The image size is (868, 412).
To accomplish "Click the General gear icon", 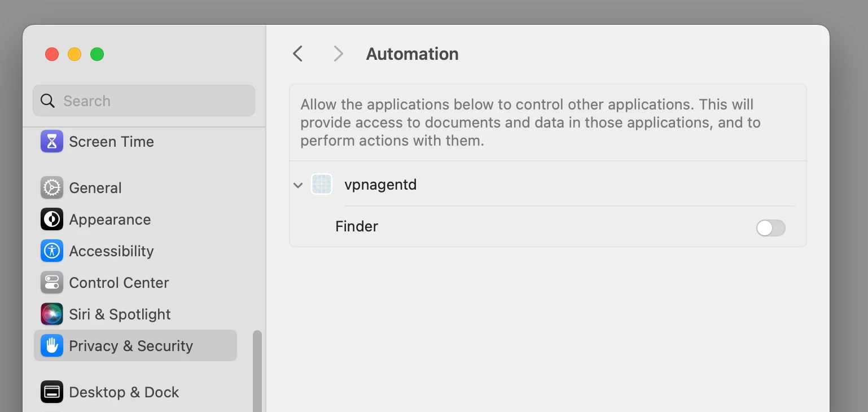I will click(x=52, y=187).
